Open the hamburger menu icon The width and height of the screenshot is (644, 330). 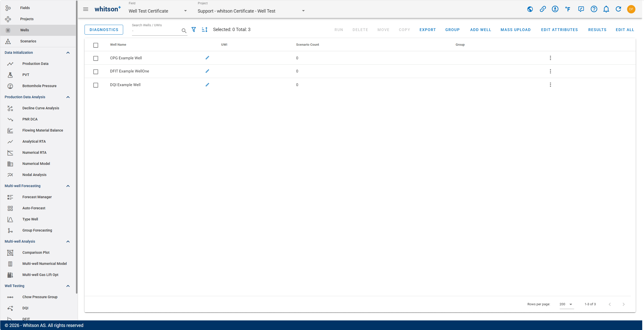coord(86,9)
